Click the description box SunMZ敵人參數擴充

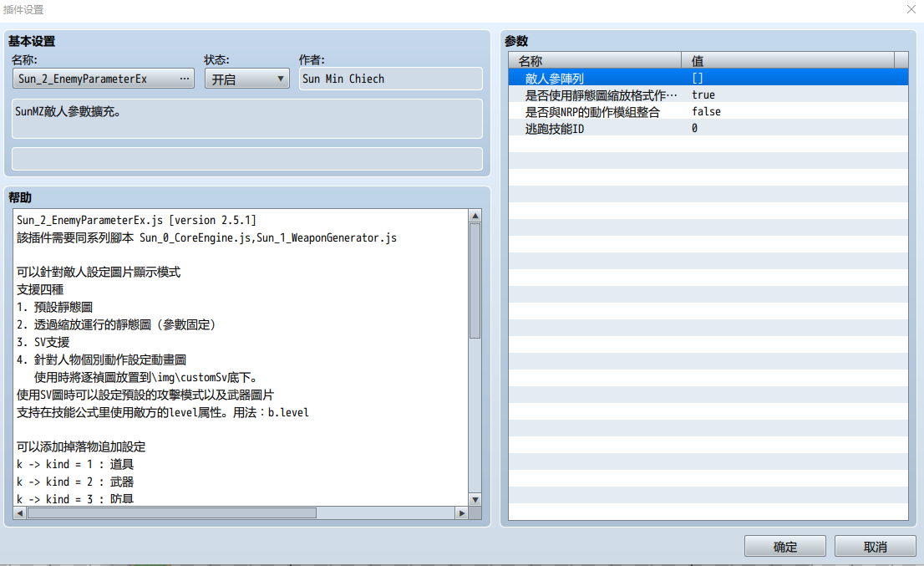pyautogui.click(x=247, y=119)
